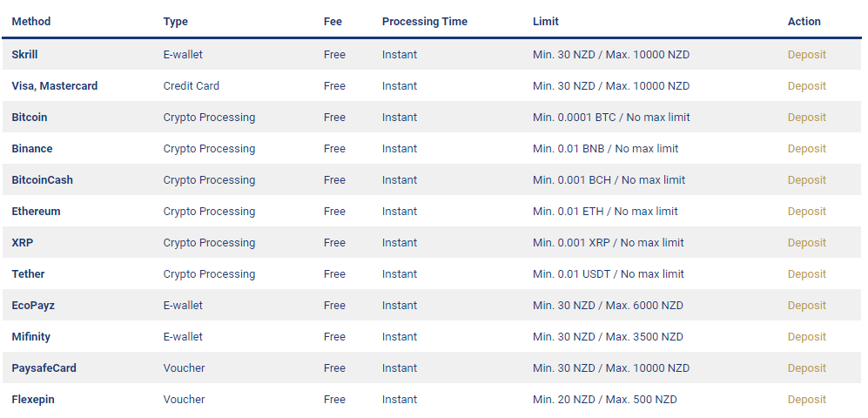This screenshot has width=868, height=418.
Task: Start an Ethereum deposit
Action: tap(806, 212)
